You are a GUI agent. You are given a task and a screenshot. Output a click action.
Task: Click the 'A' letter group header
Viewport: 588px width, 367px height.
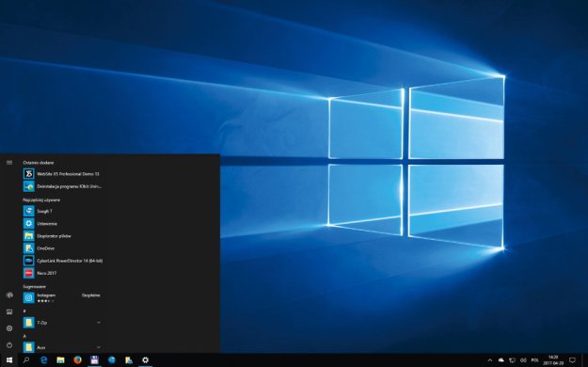click(24, 336)
